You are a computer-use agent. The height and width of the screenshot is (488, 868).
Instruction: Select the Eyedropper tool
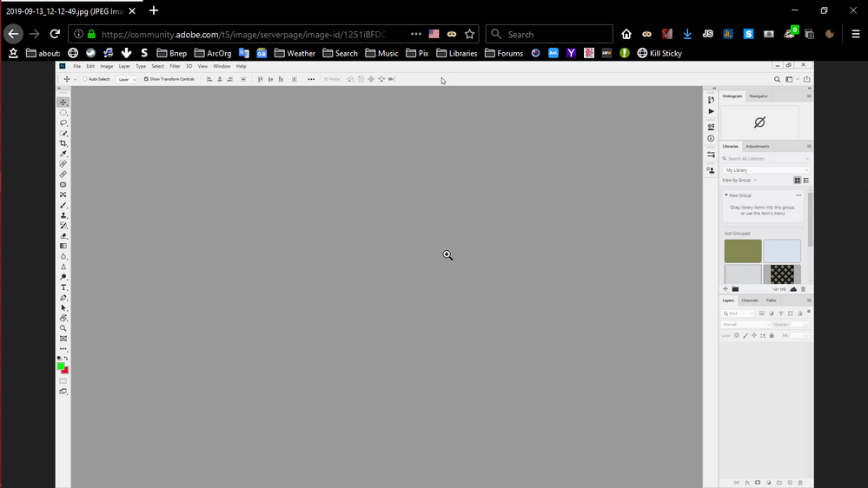63,154
